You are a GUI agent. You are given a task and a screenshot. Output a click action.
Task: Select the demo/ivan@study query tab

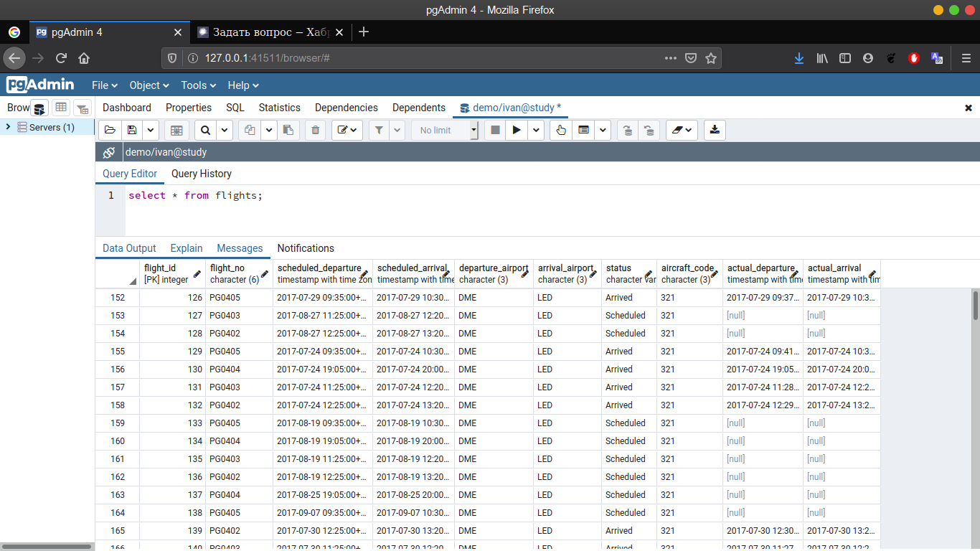click(x=511, y=108)
